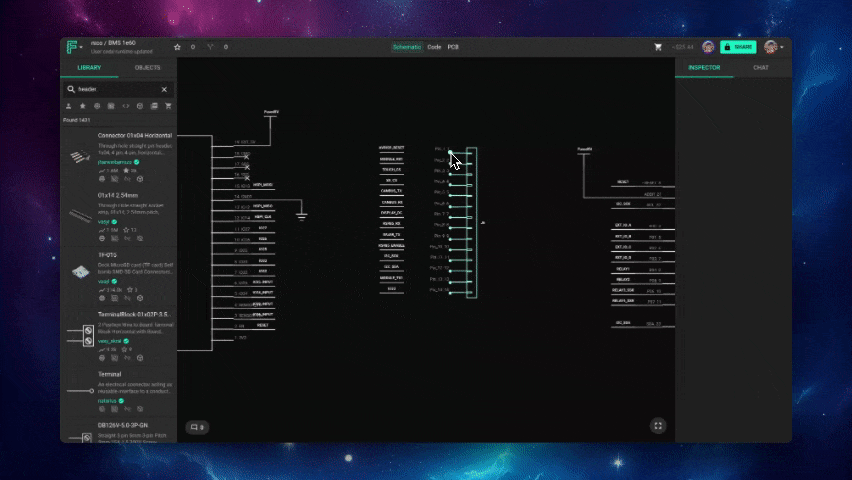Screen dimensions: 852x480
Task: Click the 3D cube icon under Connector 01x04
Action: point(140,179)
